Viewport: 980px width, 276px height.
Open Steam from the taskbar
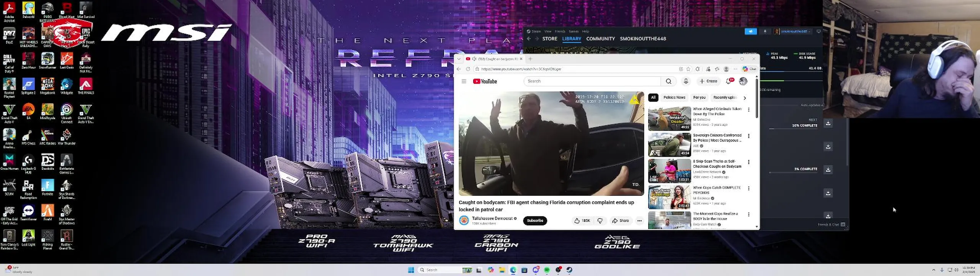(570, 270)
